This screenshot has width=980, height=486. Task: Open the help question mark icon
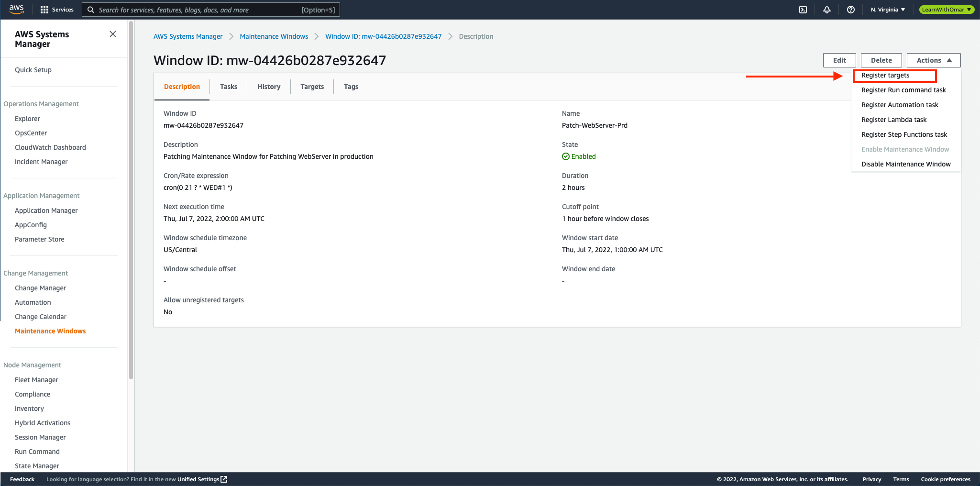click(850, 10)
